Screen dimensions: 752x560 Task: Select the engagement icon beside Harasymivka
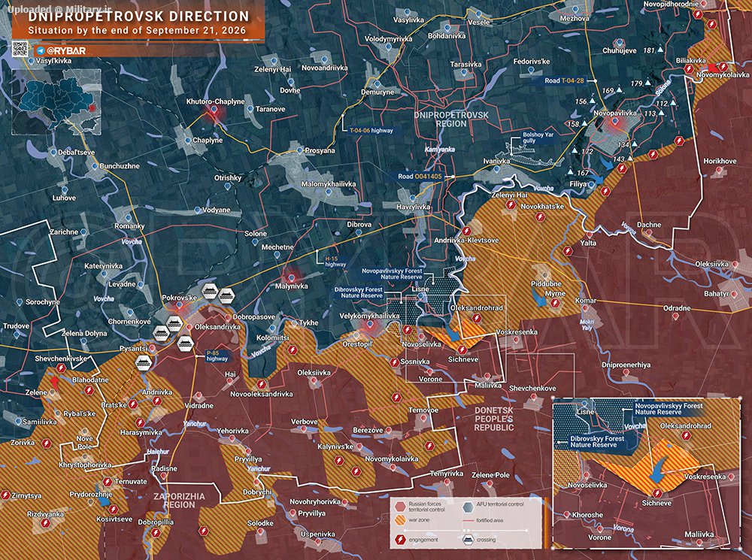coord(140,423)
